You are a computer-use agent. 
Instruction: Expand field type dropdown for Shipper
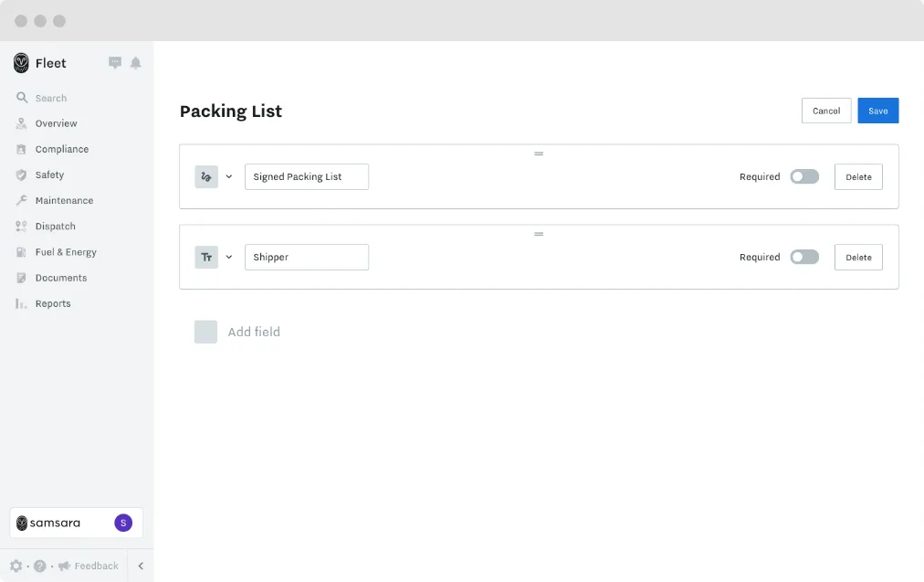point(229,257)
